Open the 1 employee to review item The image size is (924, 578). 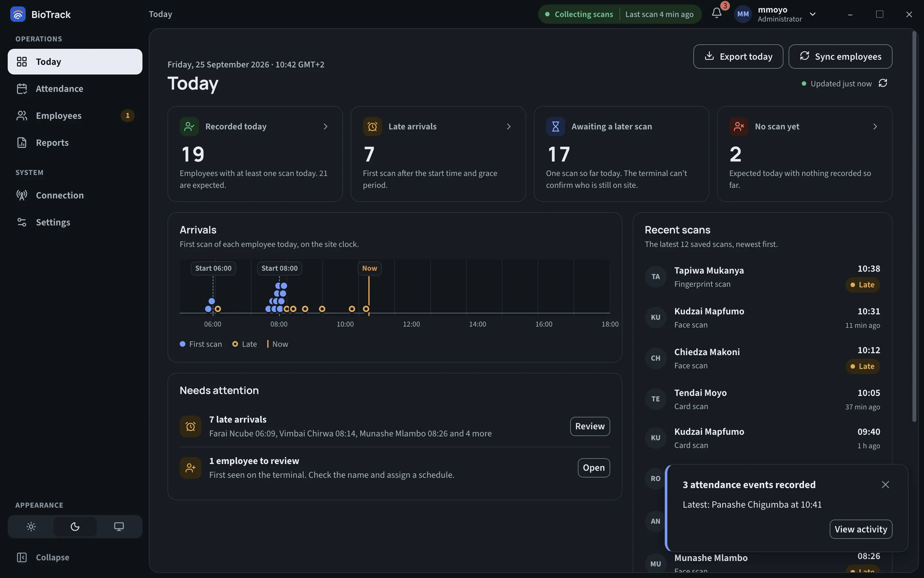tap(594, 468)
